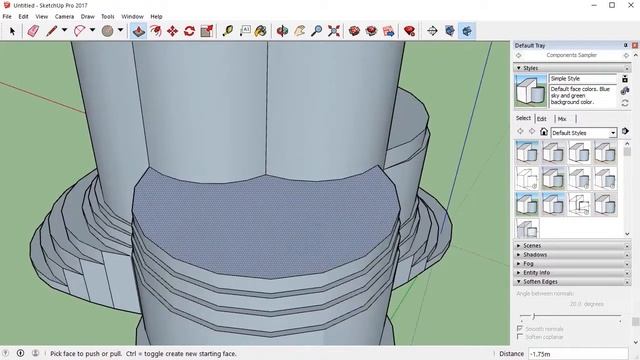This screenshot has width=640, height=360.
Task: Switch to the Styles Select tab
Action: point(523,118)
